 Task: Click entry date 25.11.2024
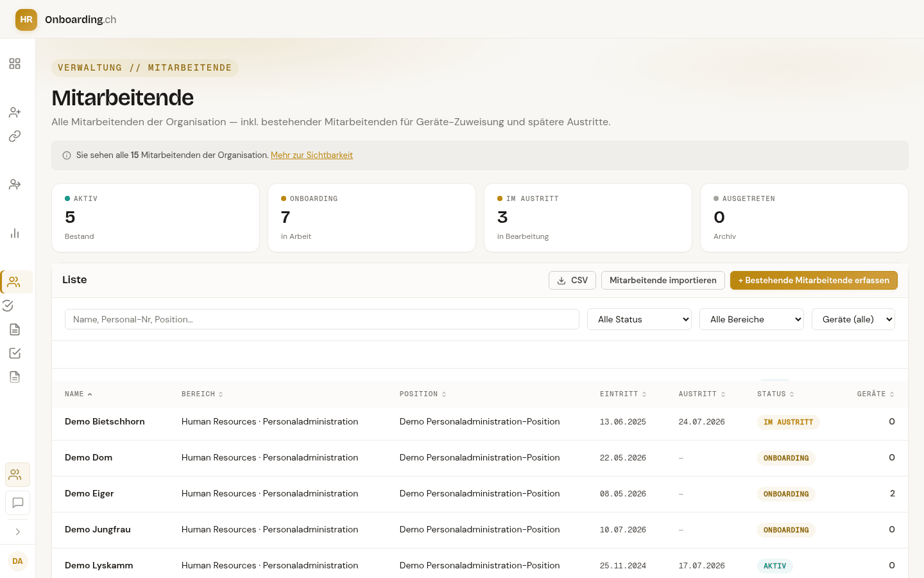coord(623,566)
